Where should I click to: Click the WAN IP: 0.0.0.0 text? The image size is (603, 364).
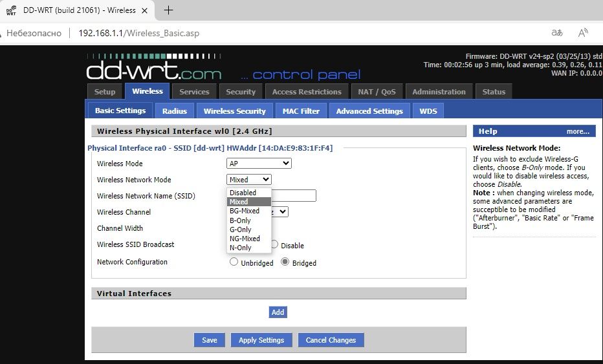coord(576,73)
